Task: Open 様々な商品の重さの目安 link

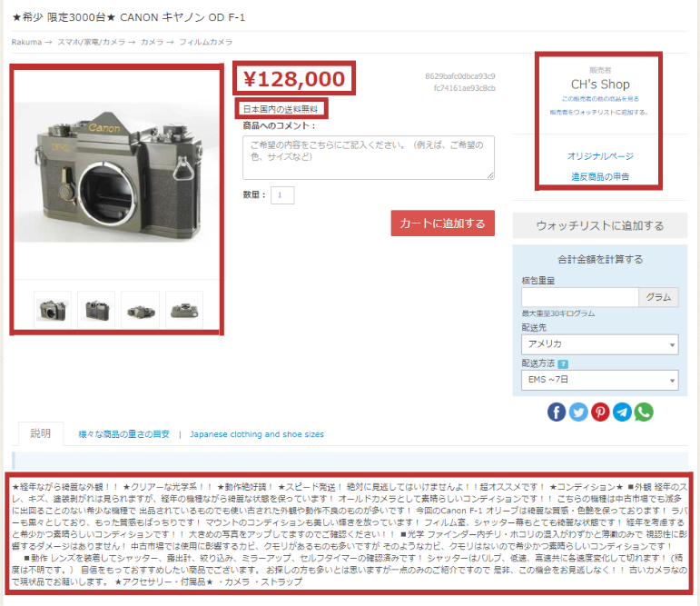Action: (x=123, y=434)
